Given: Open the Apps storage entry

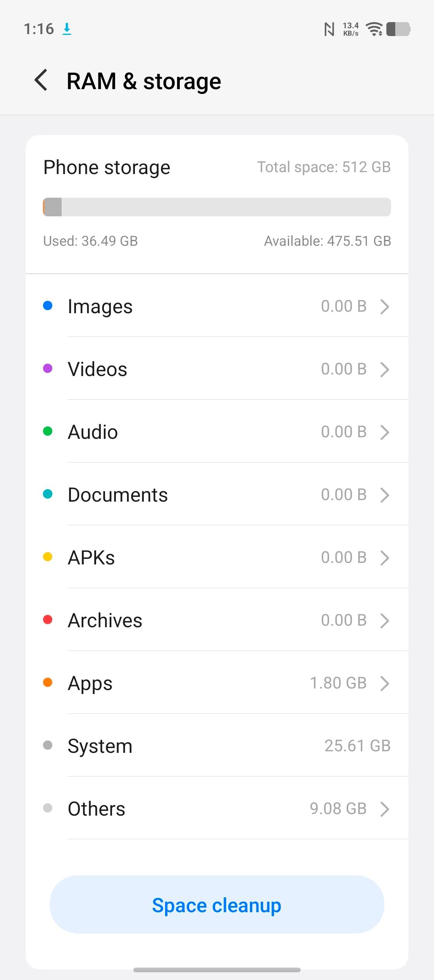Looking at the screenshot, I should (x=217, y=683).
